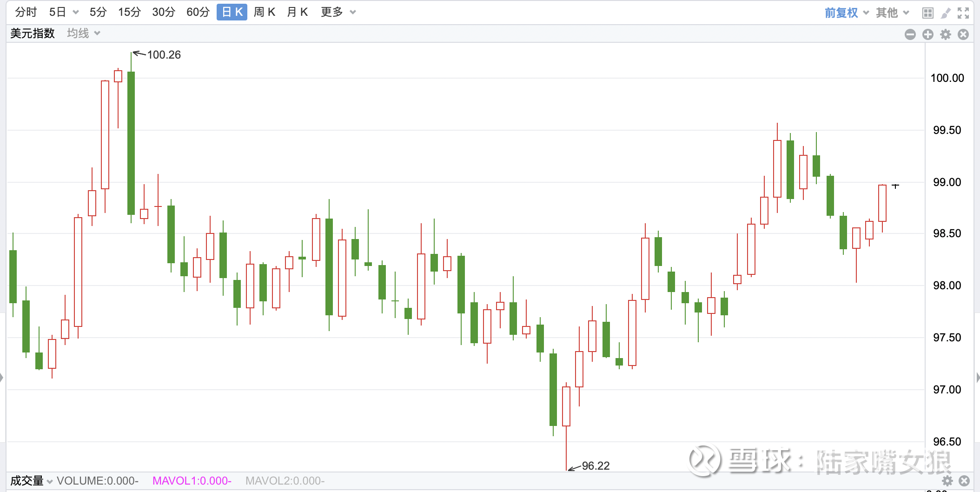Zoom out the chart with minus icon
This screenshot has width=980, height=492.
click(x=910, y=34)
